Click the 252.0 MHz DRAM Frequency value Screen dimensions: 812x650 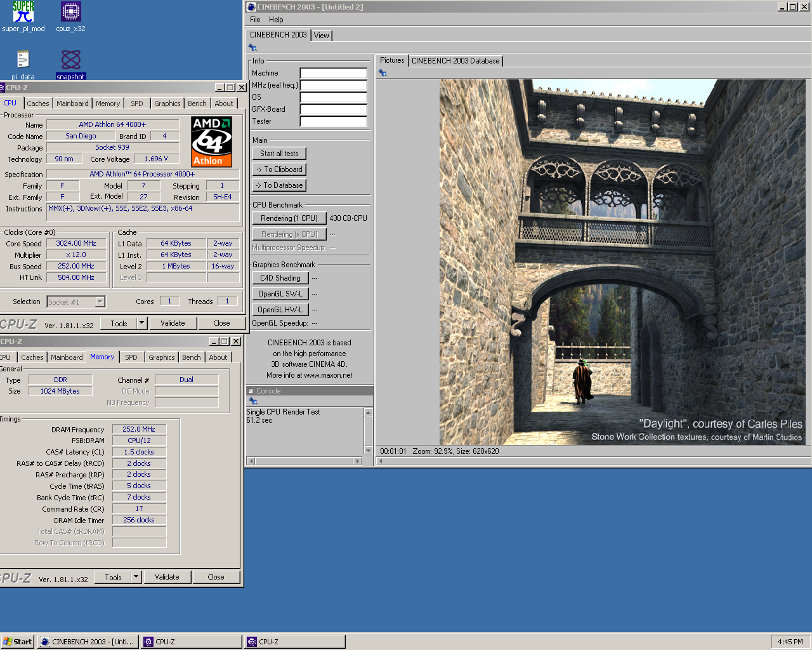[x=139, y=429]
